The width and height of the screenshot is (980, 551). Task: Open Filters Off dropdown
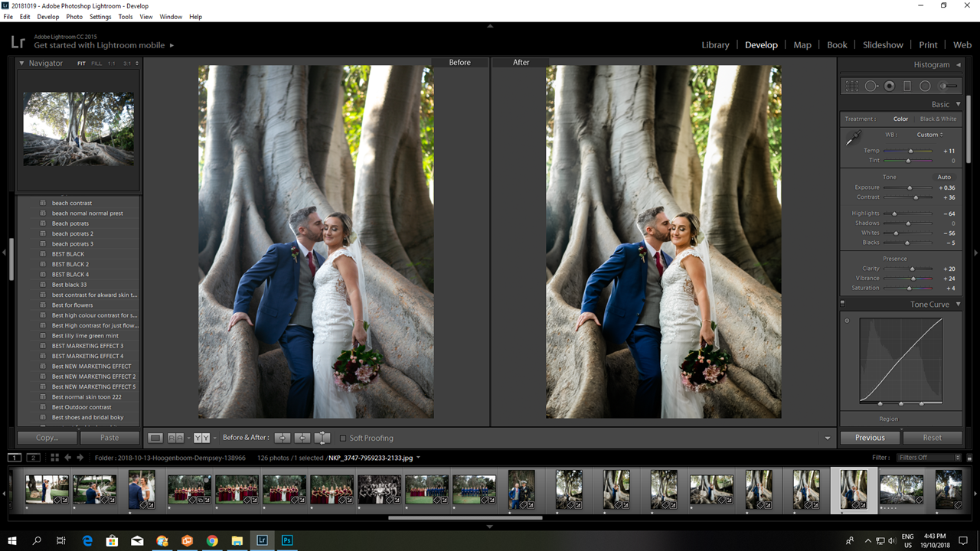929,458
